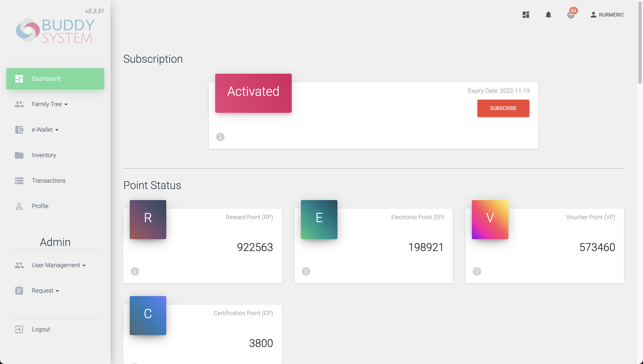
Task: Open the Request submenu
Action: coord(45,291)
